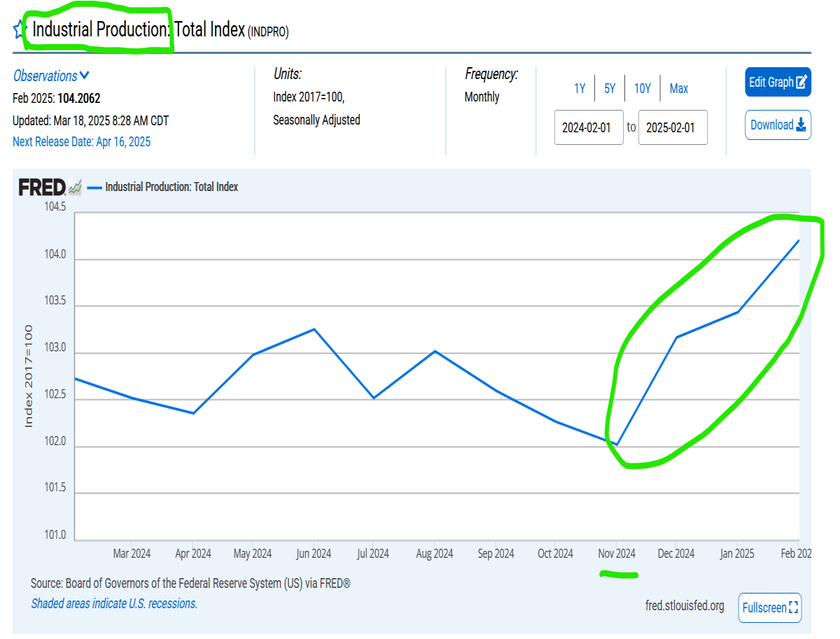This screenshot has height=639, width=840.
Task: Select the 10Y date range
Action: point(642,88)
